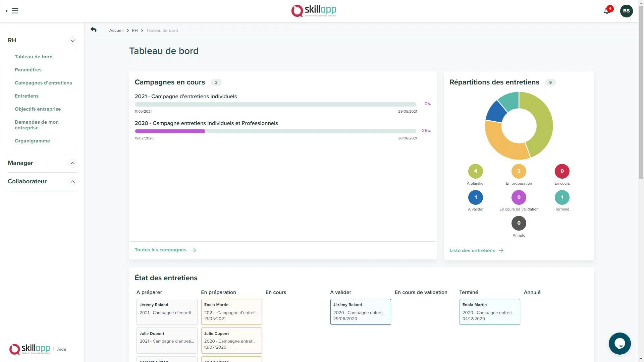Click the Skillapp logo in the header
The width and height of the screenshot is (644, 362).
[x=314, y=11]
